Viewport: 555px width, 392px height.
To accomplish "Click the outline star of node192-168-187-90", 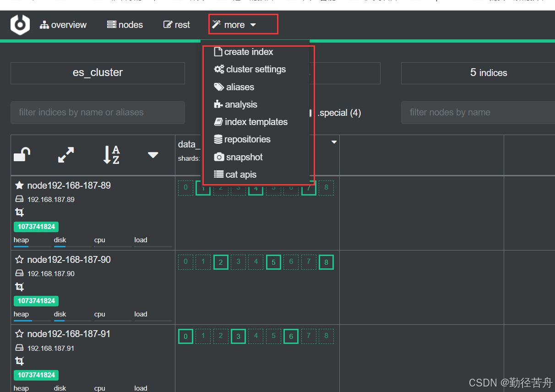I will pos(19,260).
